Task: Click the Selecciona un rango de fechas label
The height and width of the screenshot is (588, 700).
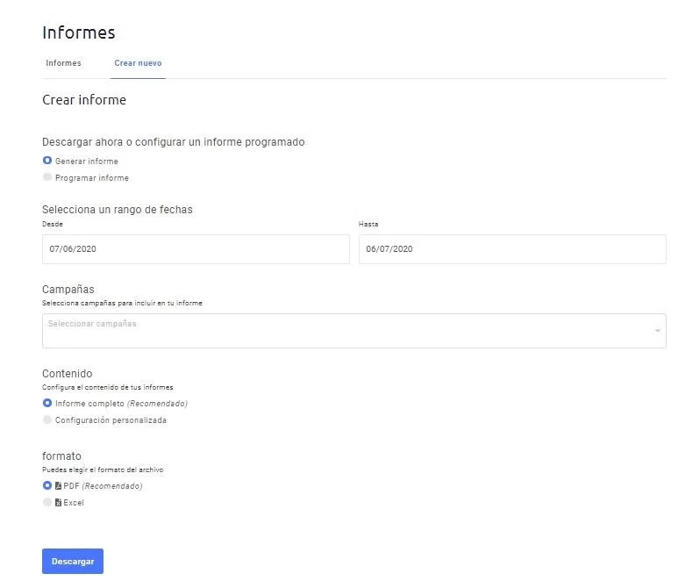Action: coord(118,210)
